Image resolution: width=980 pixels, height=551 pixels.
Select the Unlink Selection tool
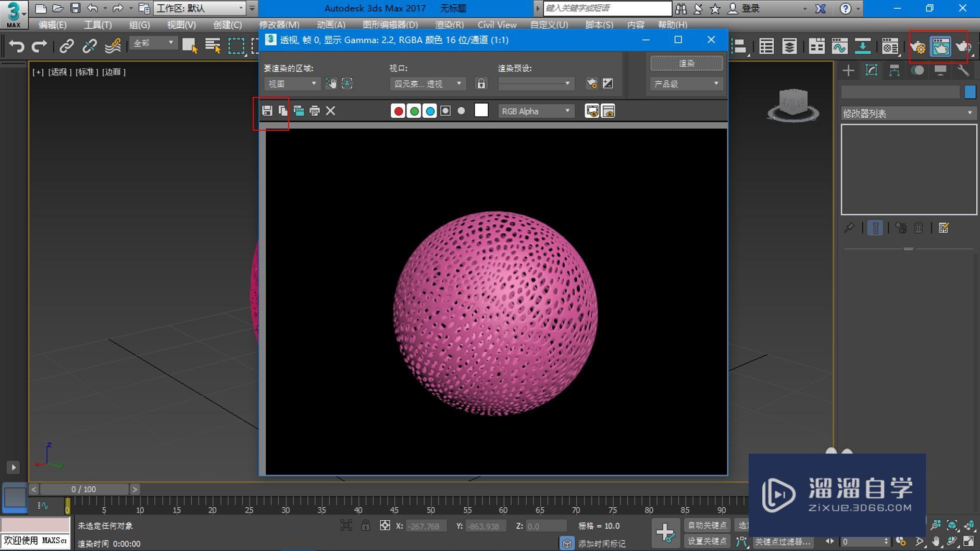[89, 46]
